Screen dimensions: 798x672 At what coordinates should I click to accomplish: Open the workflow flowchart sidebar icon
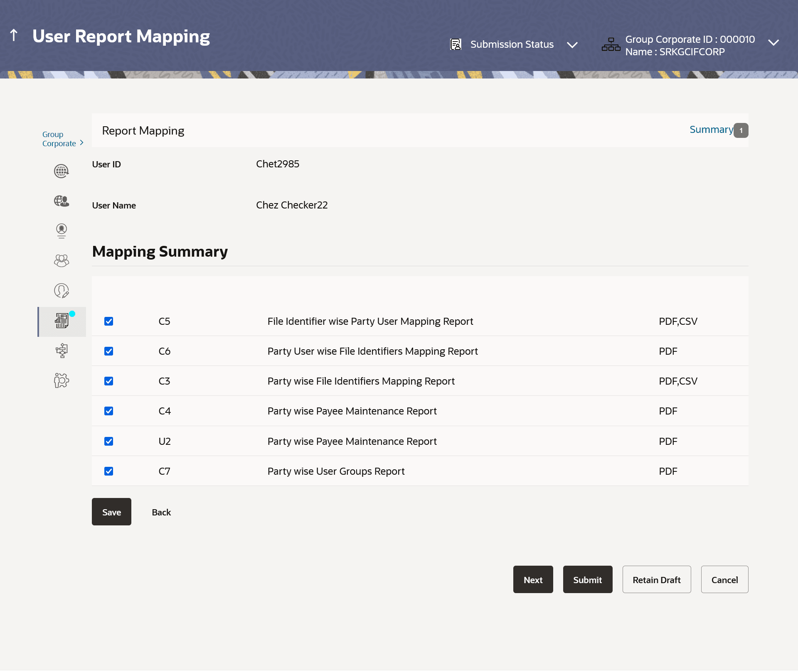click(62, 351)
